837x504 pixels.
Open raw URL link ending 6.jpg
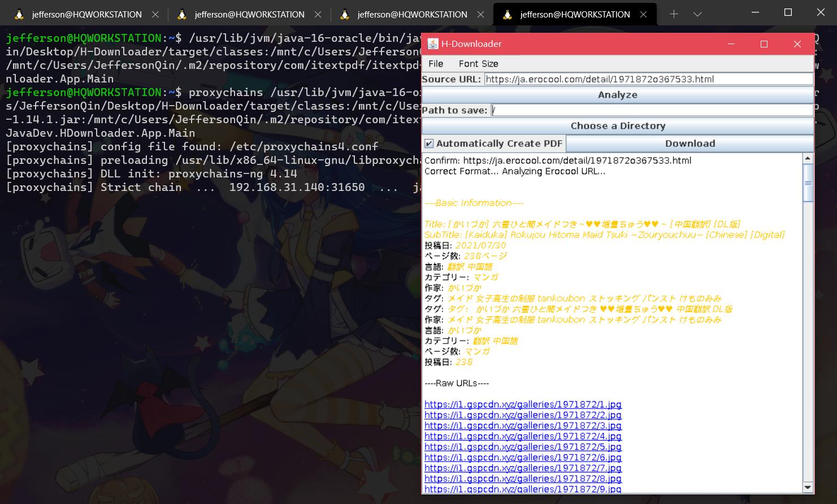523,458
